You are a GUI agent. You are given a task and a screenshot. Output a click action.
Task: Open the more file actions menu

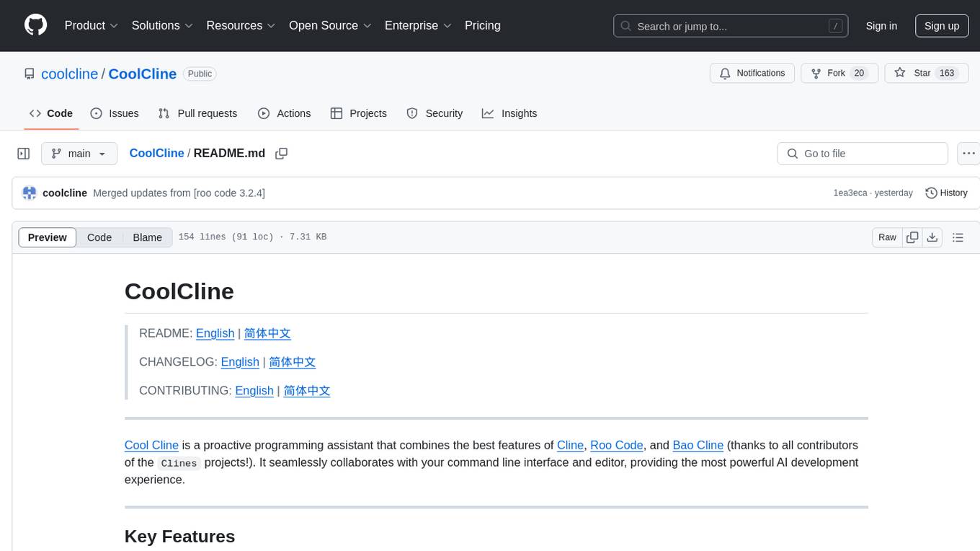click(968, 154)
